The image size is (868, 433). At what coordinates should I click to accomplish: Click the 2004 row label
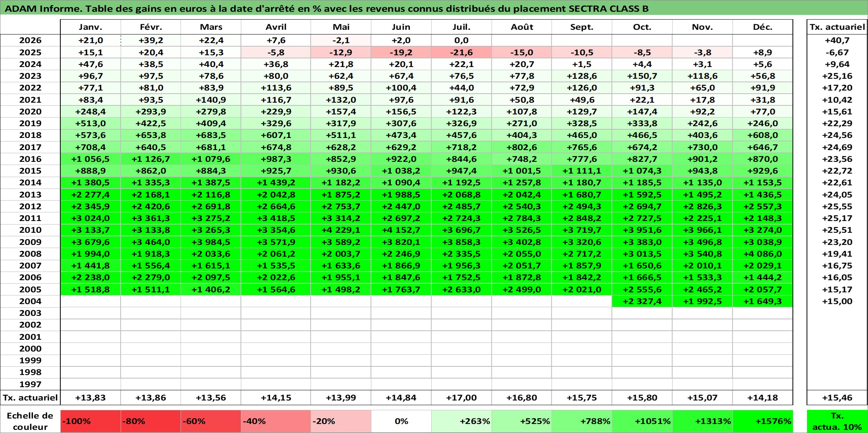tap(30, 301)
